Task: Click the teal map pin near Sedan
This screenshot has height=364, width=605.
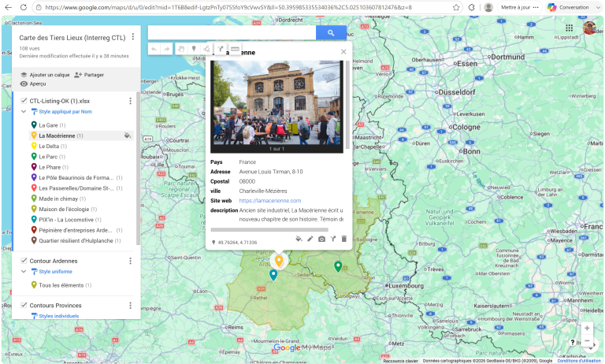Action: [273, 275]
